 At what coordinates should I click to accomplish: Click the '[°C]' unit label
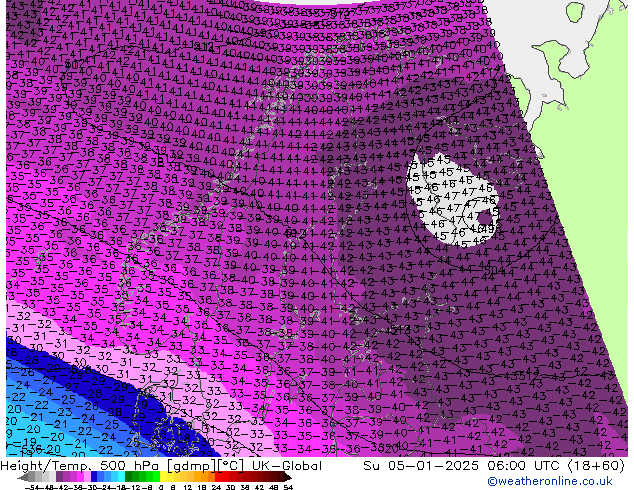tap(232, 466)
